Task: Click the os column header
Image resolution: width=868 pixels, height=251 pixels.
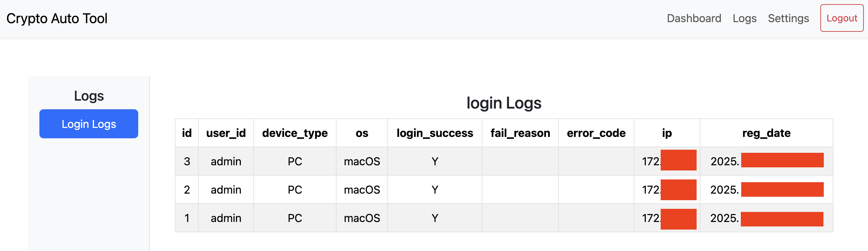Action: (x=362, y=133)
